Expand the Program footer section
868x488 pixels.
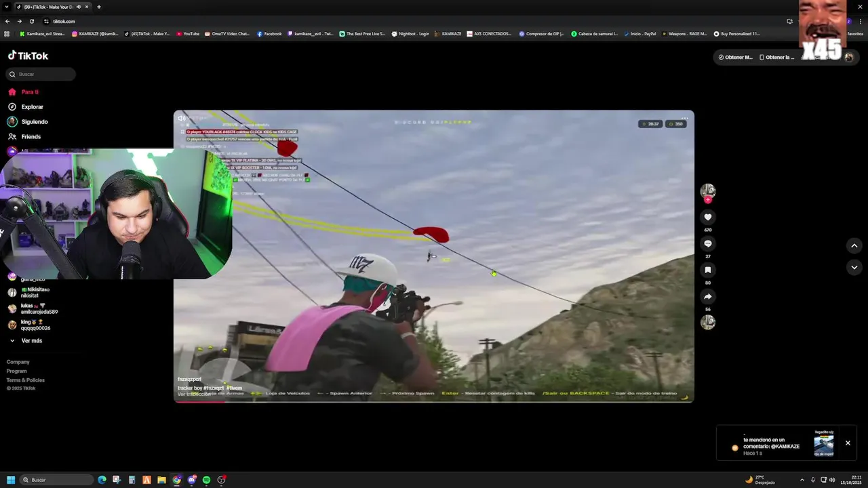click(x=17, y=371)
